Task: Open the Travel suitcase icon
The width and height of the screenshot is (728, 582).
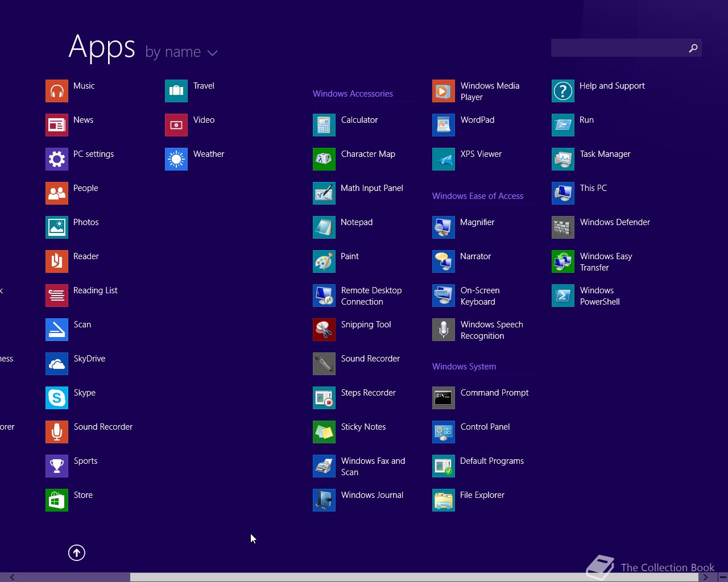Action: point(176,91)
